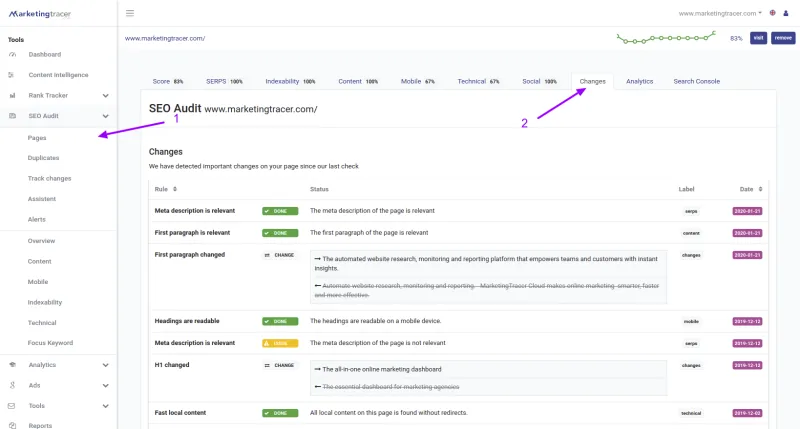
Task: Open Focus Keyword in the sidebar
Action: click(50, 343)
